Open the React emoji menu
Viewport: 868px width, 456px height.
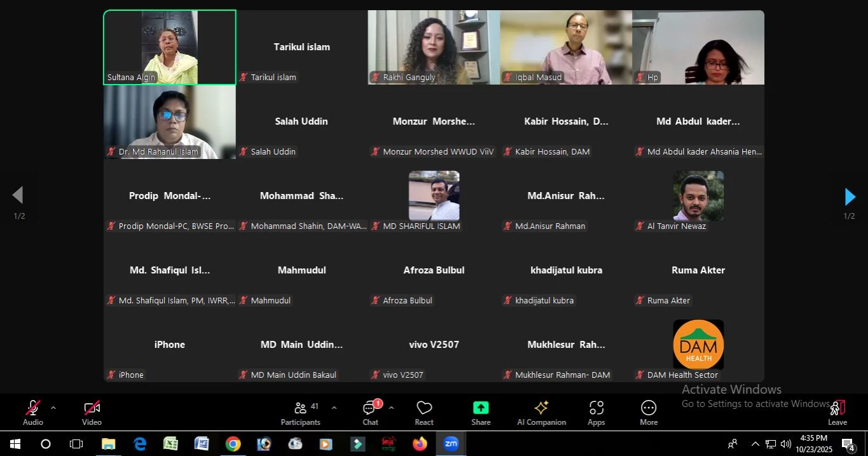pos(424,413)
